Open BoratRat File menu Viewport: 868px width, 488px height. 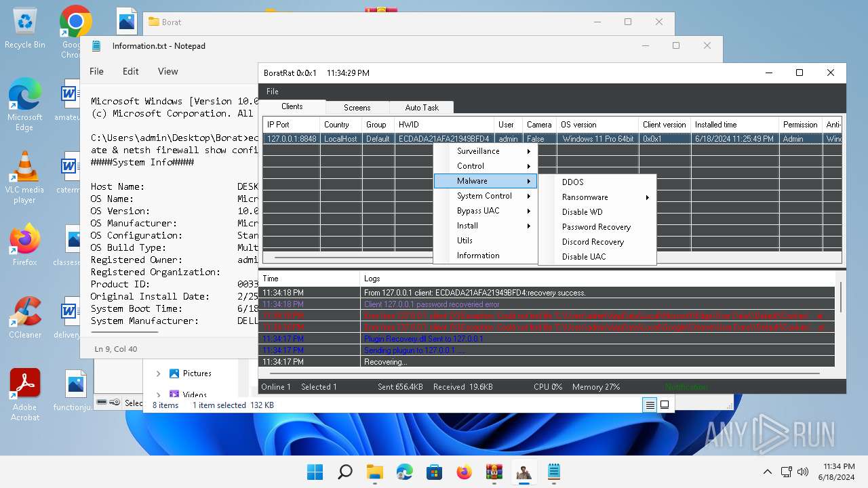[272, 91]
